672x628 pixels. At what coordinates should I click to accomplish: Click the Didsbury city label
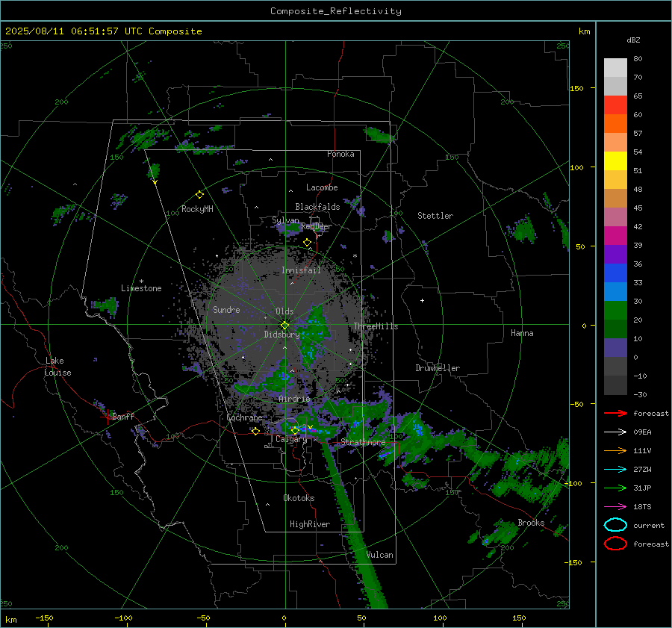[x=281, y=335]
